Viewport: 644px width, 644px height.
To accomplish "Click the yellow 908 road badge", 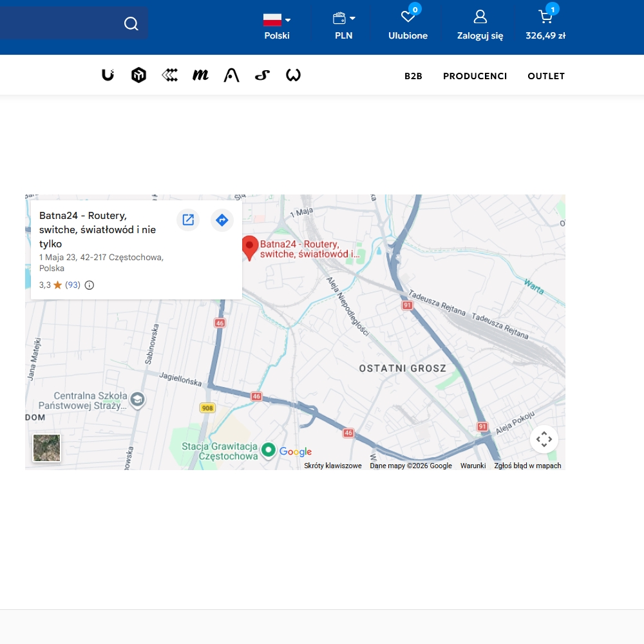I will 207,408.
